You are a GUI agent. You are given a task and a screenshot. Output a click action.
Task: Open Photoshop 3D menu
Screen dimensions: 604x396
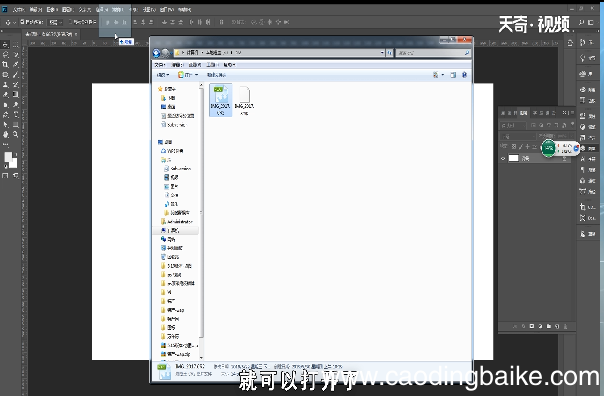133,10
